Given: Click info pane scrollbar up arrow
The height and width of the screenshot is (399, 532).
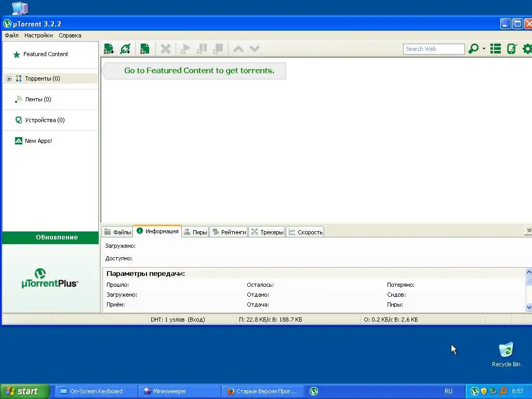Looking at the screenshot, I should (x=528, y=272).
